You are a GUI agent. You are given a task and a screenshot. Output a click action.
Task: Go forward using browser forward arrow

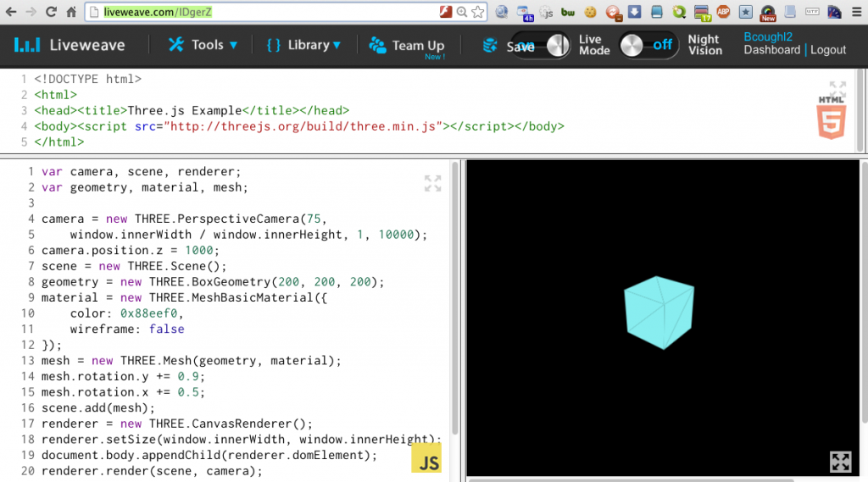[31, 12]
